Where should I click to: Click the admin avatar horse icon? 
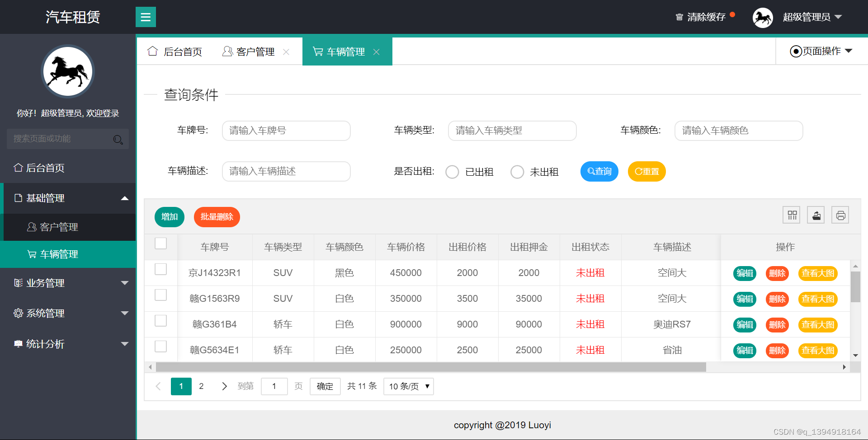click(763, 17)
